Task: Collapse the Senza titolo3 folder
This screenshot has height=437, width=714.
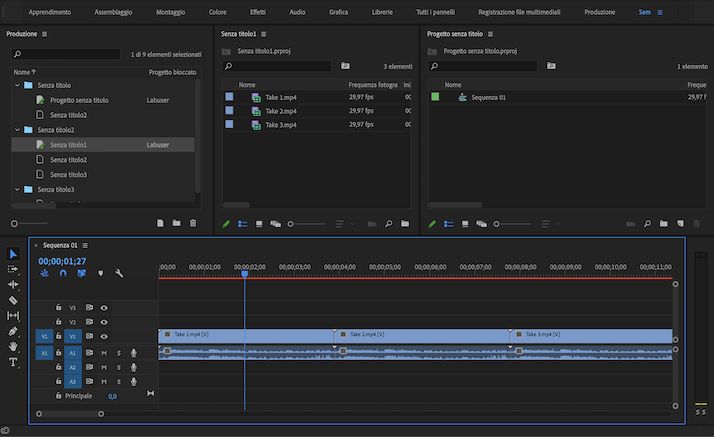Action: pyautogui.click(x=16, y=189)
